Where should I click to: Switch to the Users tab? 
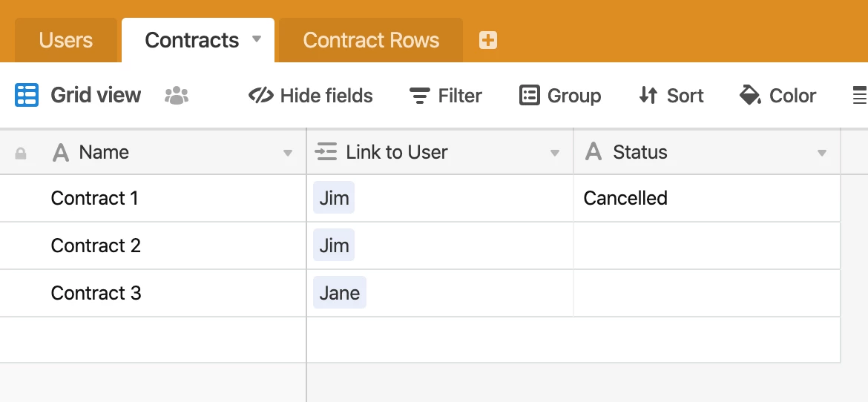click(x=66, y=40)
